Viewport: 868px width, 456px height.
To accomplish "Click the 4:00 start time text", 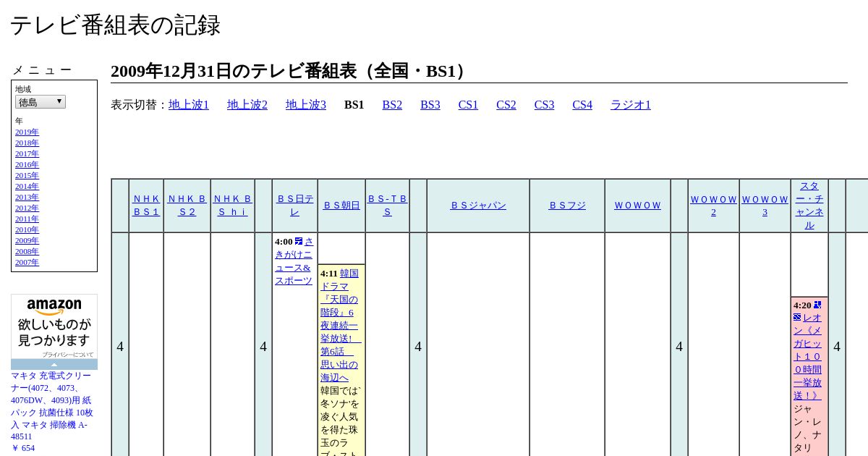I will (x=284, y=242).
